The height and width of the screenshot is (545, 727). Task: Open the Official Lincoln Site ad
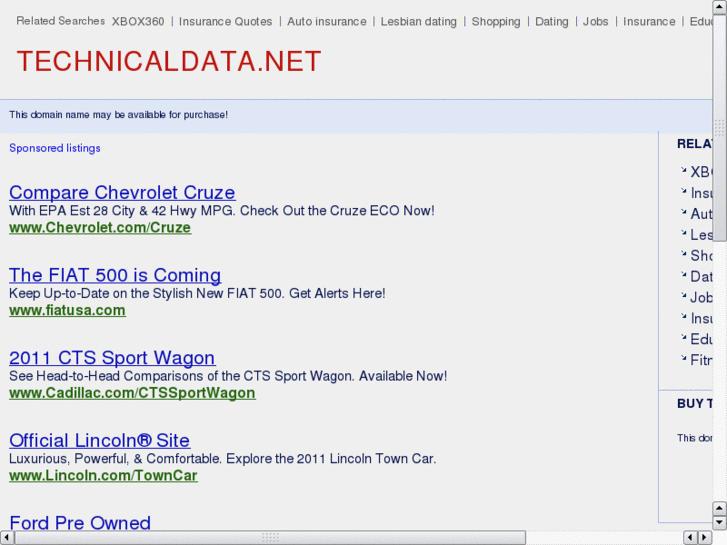point(100,440)
